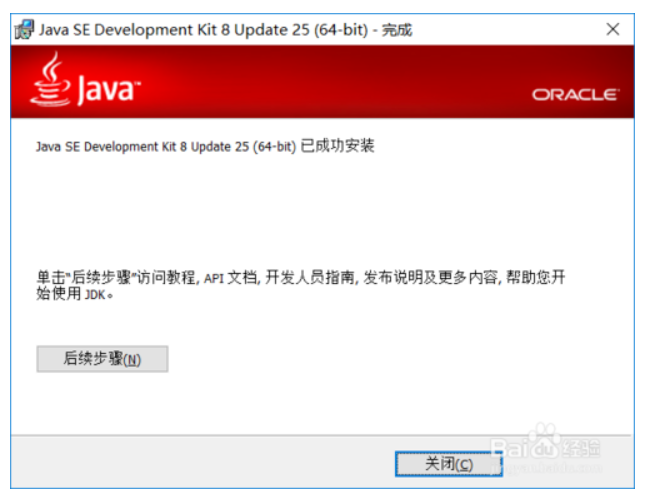Click the window title 'Java SE Development Kit 8 Update 25 (64-bit) - 完成'
This screenshot has width=654, height=504.
pos(226,30)
